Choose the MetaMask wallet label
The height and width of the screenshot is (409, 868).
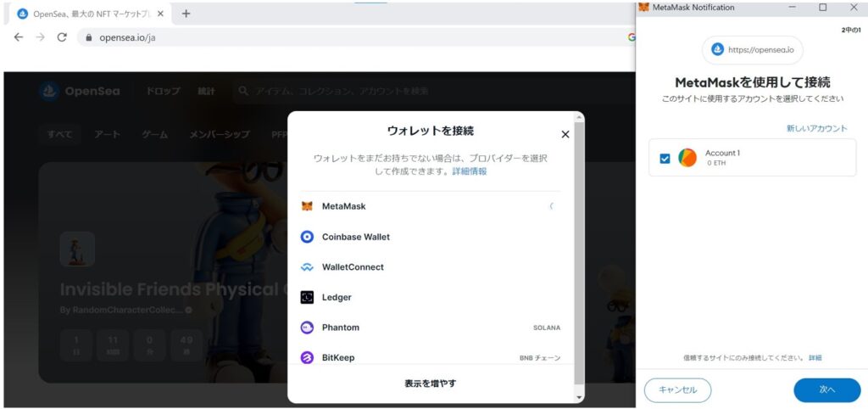(x=344, y=206)
